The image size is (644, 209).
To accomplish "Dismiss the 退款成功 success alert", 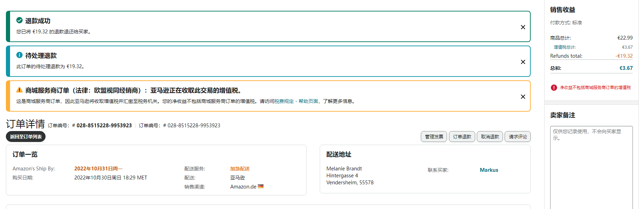I will coord(523,27).
